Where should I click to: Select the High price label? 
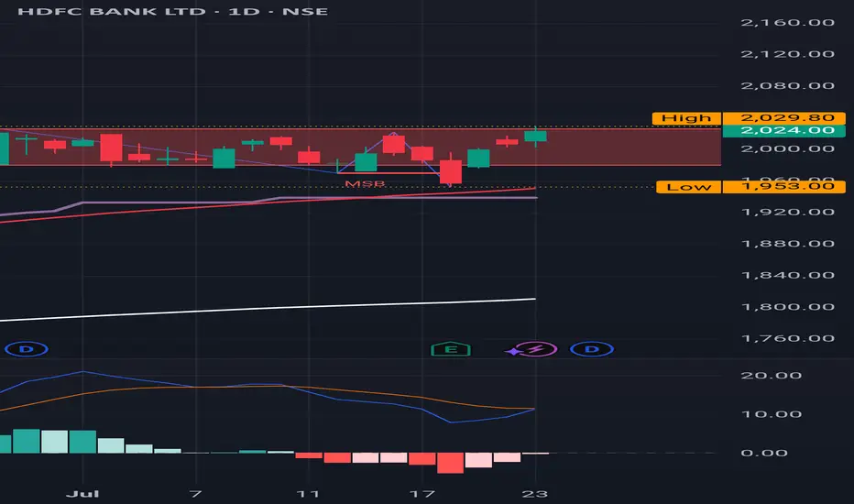(686, 118)
